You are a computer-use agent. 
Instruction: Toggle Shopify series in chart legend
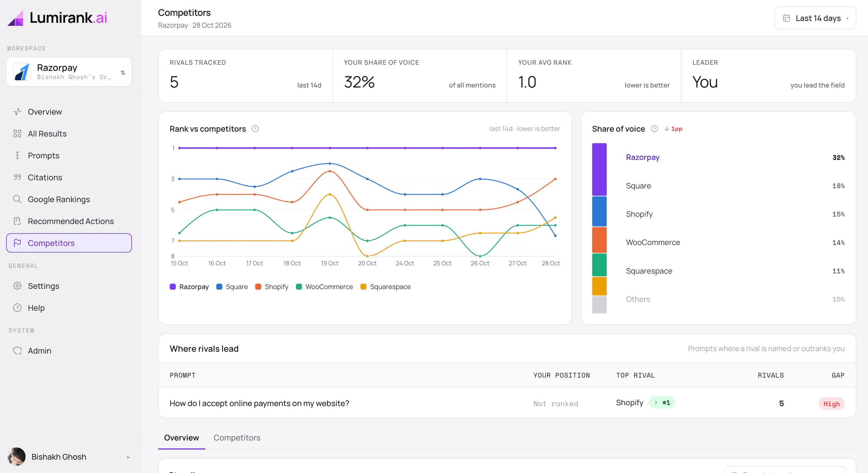point(272,287)
